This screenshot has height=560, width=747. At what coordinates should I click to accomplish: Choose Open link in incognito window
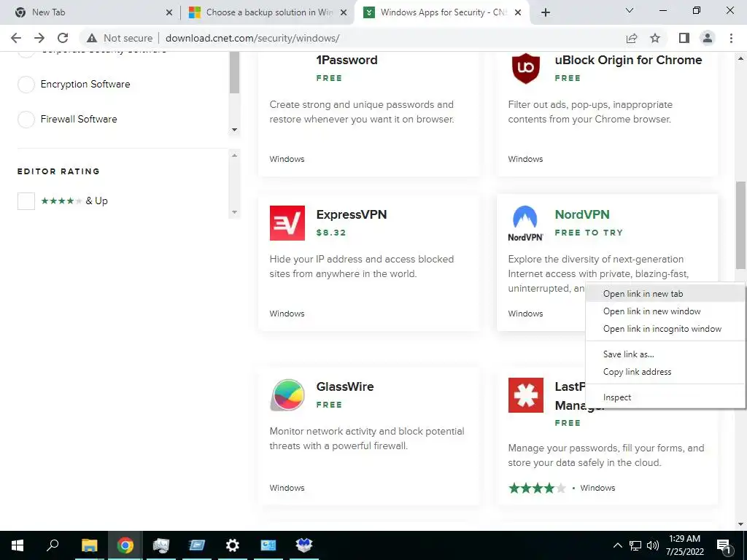click(665, 329)
